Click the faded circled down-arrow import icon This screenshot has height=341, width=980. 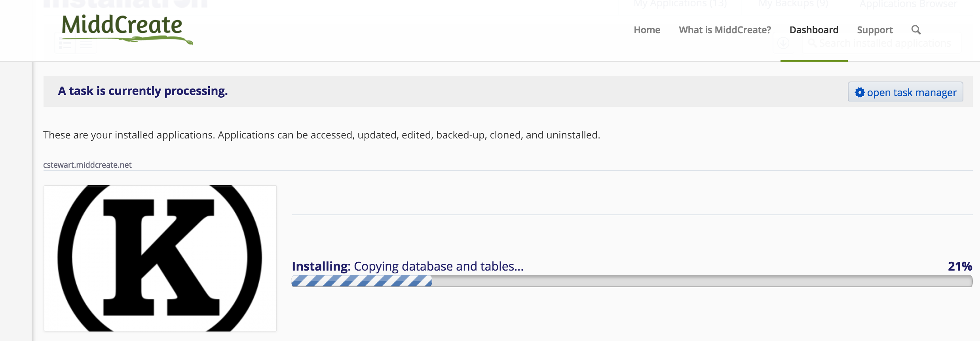pyautogui.click(x=783, y=43)
